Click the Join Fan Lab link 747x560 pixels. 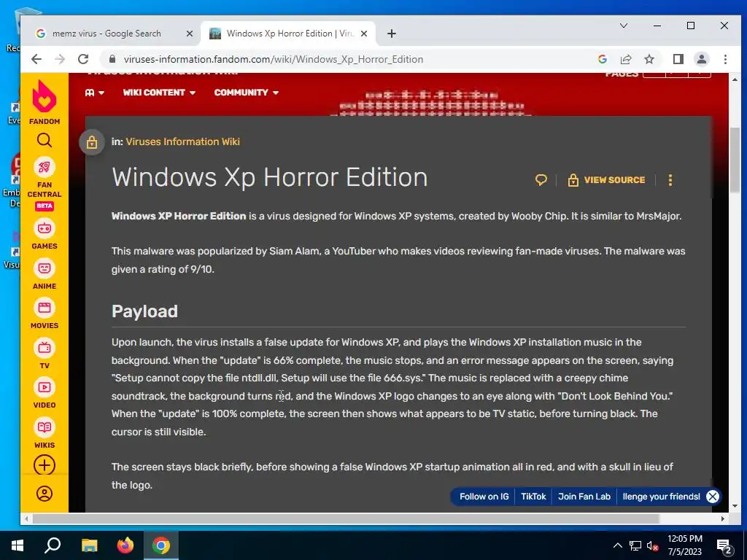584,496
